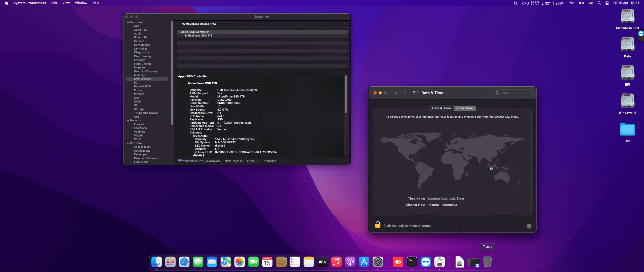Viewport: 644px width, 272px height.
Task: Click Yan's iMac Pro in path bar
Action: coord(193,161)
